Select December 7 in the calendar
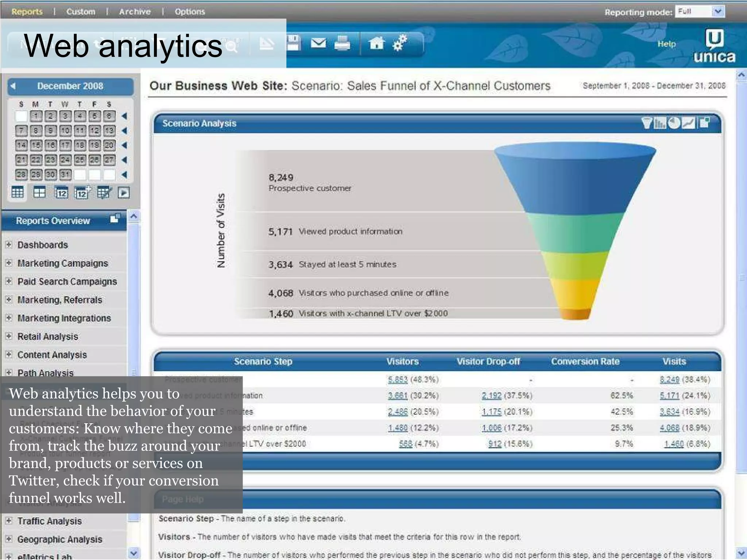This screenshot has width=747, height=560. pos(21,131)
